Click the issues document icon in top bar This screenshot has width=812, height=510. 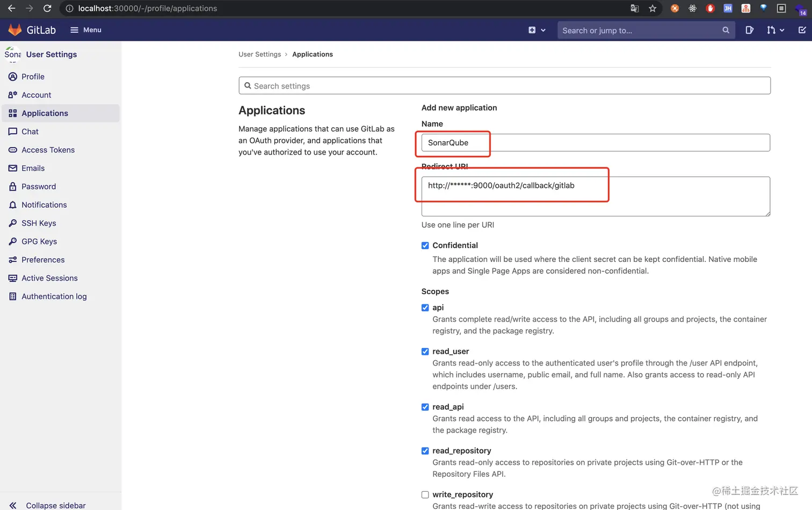749,30
